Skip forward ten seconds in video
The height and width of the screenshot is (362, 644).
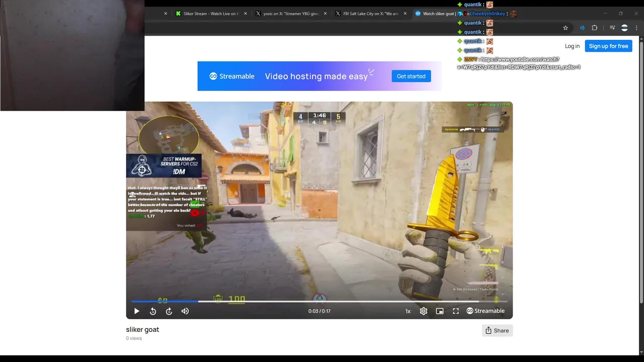[x=169, y=311]
